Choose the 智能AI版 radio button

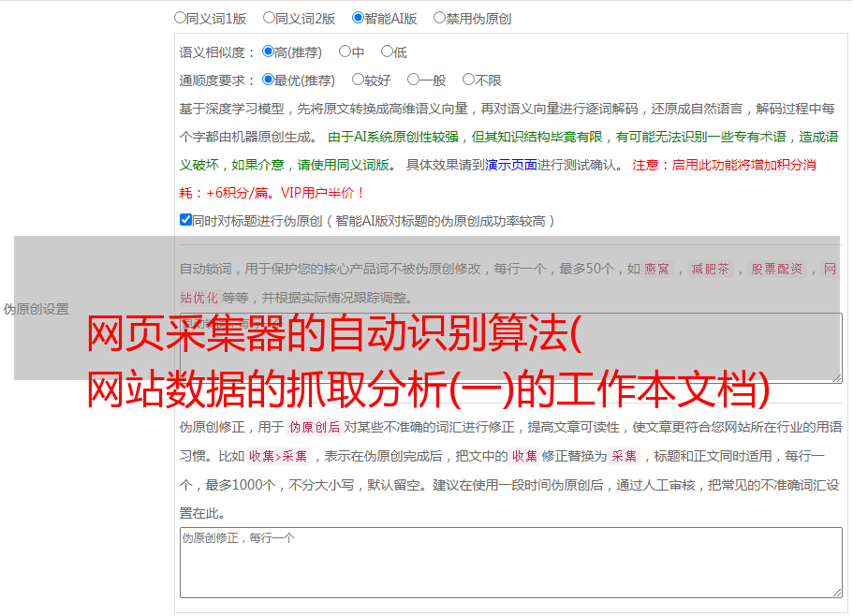(x=358, y=17)
